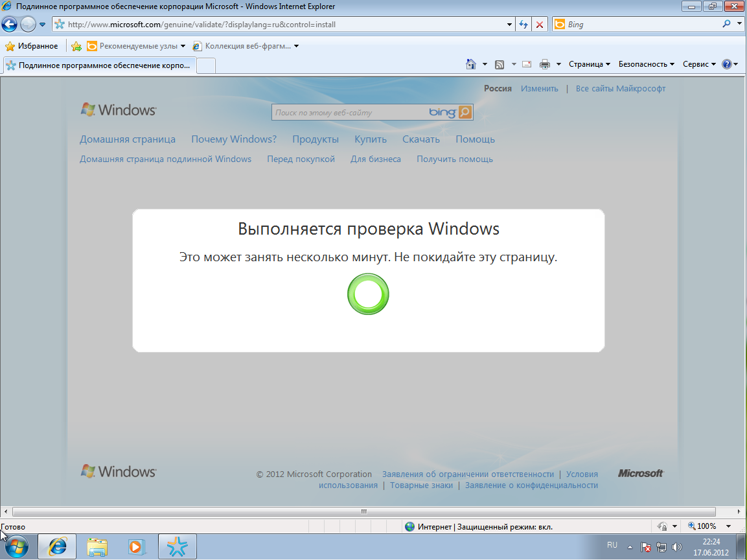The width and height of the screenshot is (747, 560).
Task: Open a new blank tab
Action: click(206, 65)
